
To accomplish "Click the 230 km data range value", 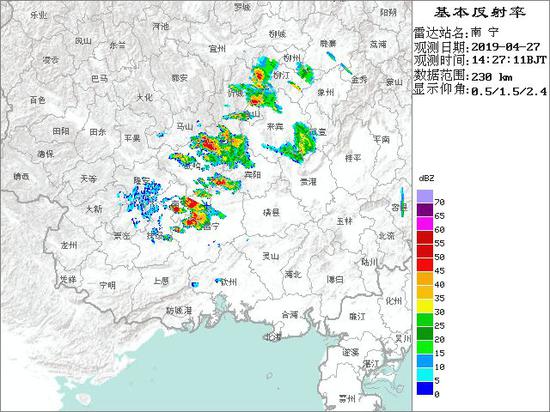I will click(x=492, y=77).
